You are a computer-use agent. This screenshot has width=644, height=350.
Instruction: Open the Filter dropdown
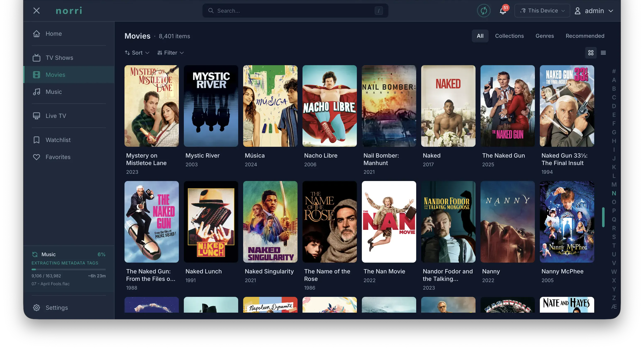[x=171, y=53]
